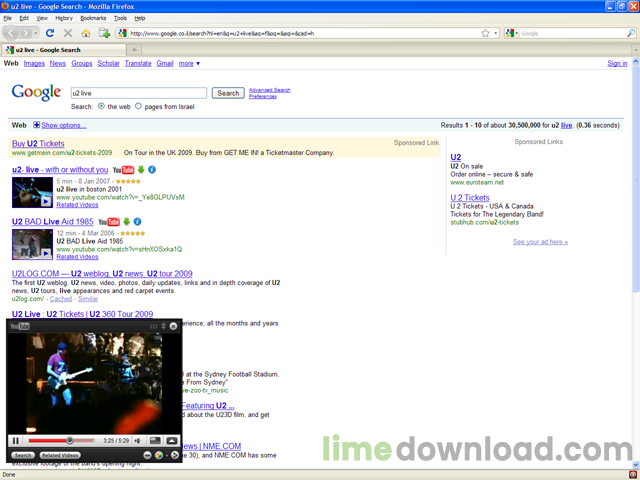Close the floating YouTube player
This screenshot has width=640, height=480.
click(x=173, y=326)
